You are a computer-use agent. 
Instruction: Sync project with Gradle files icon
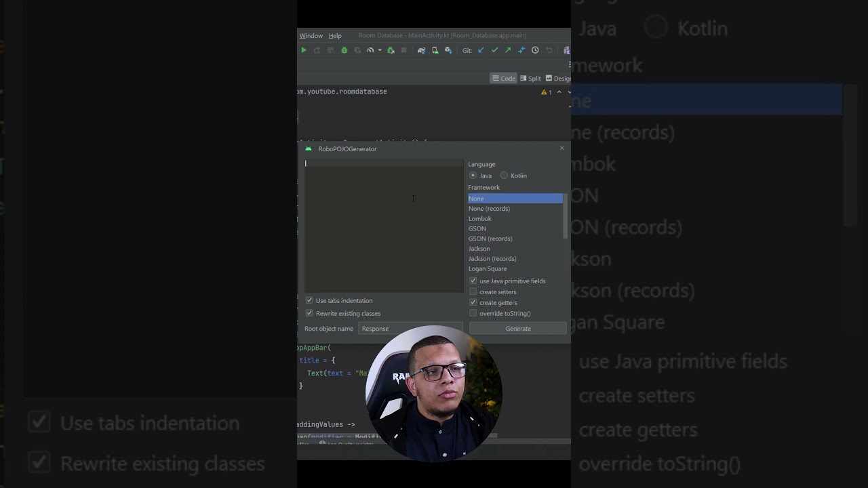(421, 50)
